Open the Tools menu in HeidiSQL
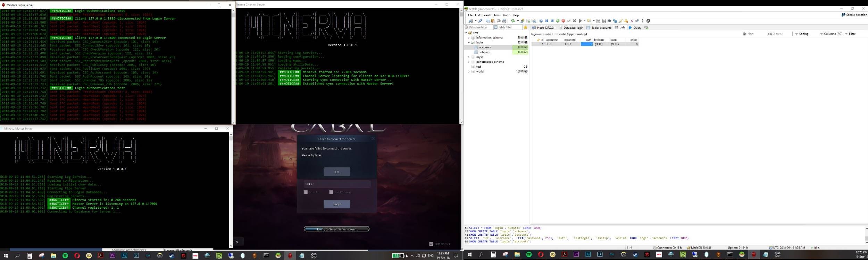Image resolution: width=868 pixels, height=260 pixels. coord(497,15)
